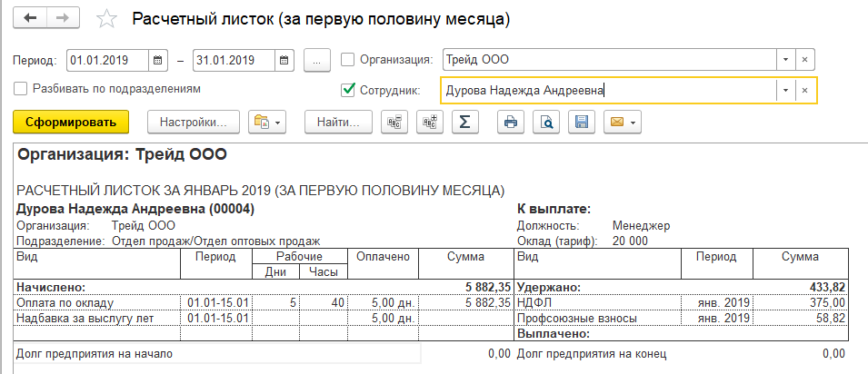Enable the Организация filter checkbox
Viewport: 868px width, 374px height.
pos(347,60)
